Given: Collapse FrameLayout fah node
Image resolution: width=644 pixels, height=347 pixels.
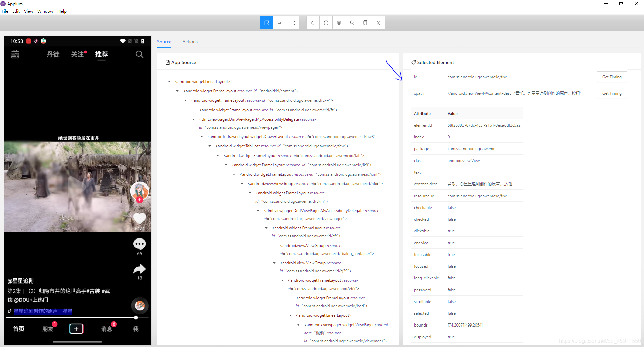Looking at the screenshot, I should 218,156.
